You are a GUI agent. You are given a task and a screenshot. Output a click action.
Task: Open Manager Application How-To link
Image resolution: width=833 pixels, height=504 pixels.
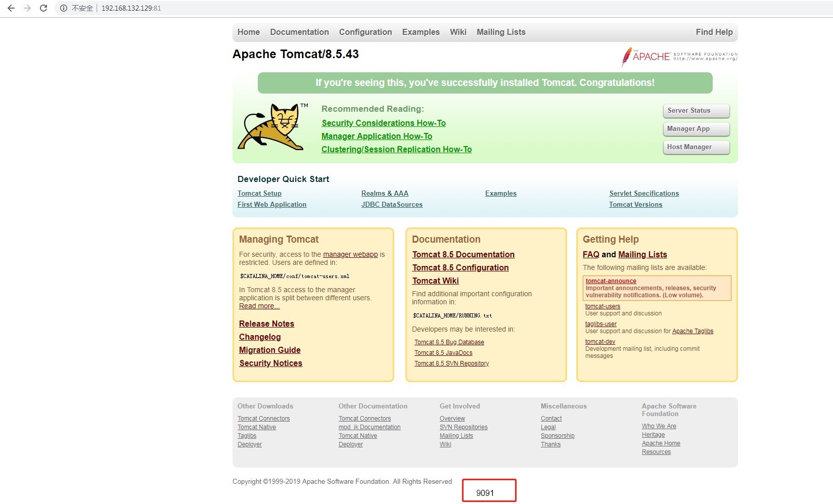(377, 136)
